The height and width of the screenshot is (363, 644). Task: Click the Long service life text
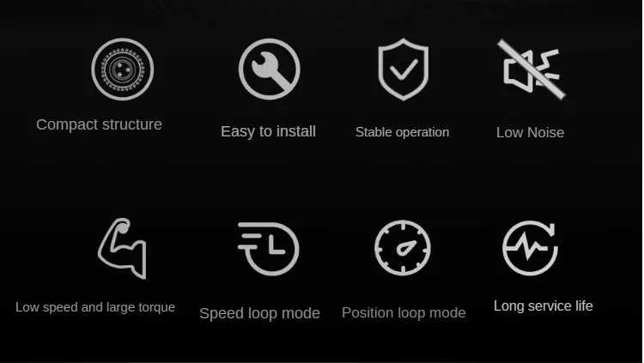pos(544,306)
